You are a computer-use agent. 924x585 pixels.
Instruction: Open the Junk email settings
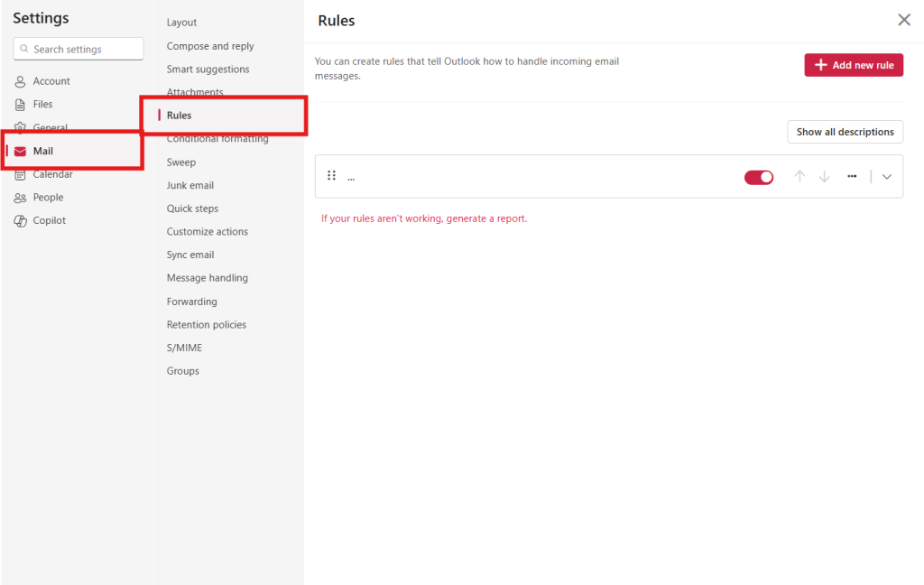[x=189, y=185]
